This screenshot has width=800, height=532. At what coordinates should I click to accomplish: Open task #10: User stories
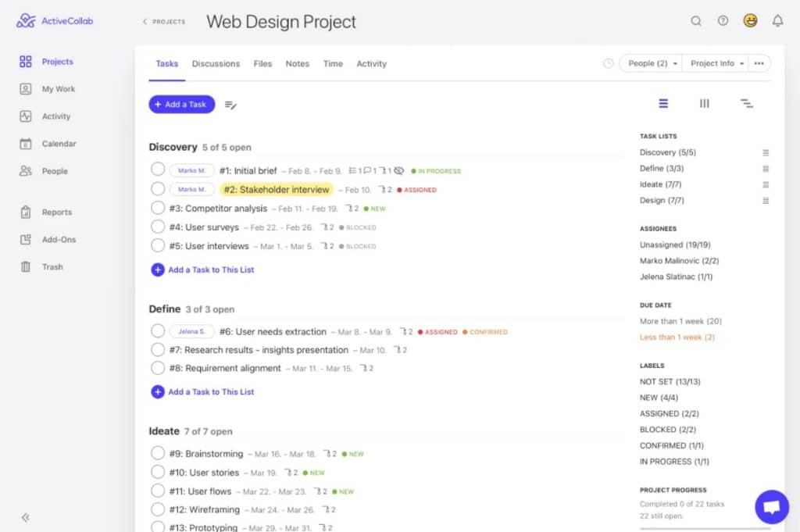tap(204, 473)
